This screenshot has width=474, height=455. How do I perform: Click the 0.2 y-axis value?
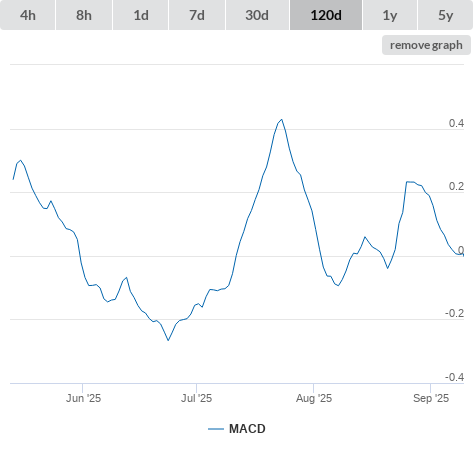coord(456,186)
